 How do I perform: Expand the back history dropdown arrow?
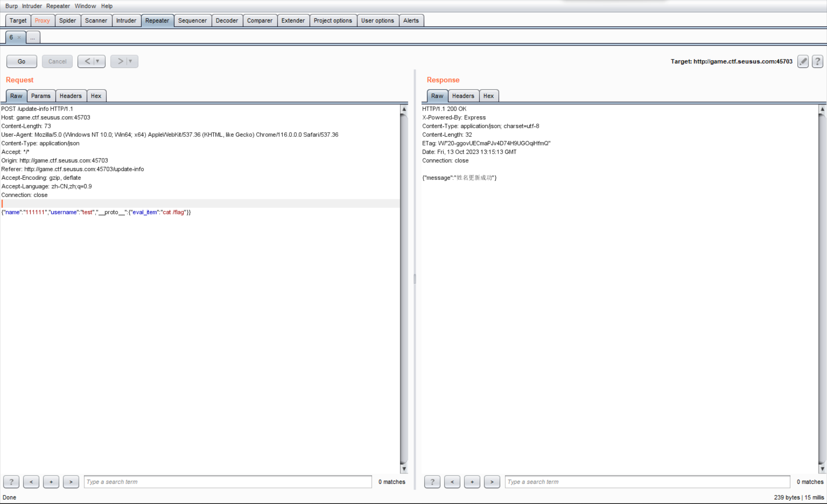(x=98, y=61)
